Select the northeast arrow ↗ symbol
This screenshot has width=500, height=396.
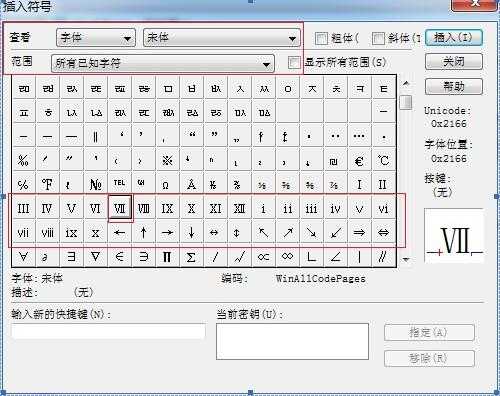coord(287,233)
